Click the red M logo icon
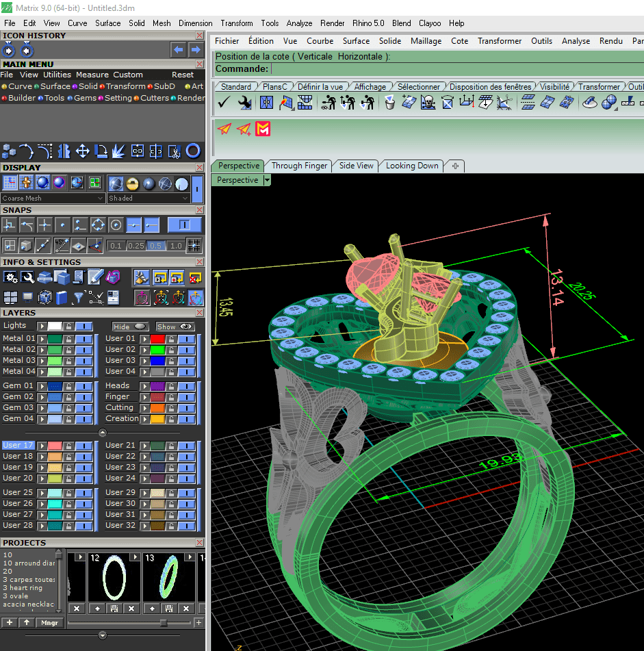The width and height of the screenshot is (644, 651). [x=263, y=129]
